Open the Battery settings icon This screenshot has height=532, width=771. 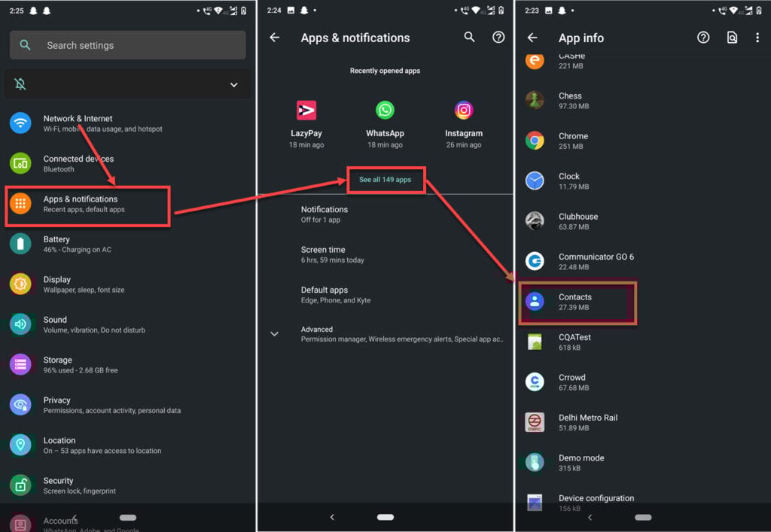20,244
